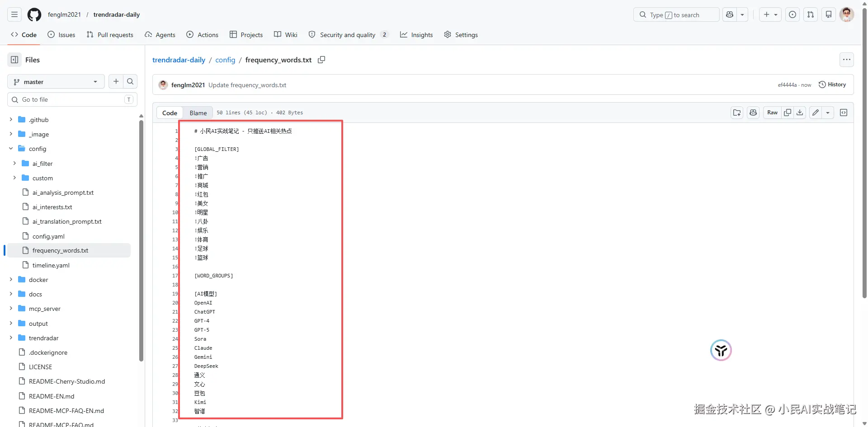Open the file in github.dev editor icon
The width and height of the screenshot is (868, 427).
click(737, 113)
